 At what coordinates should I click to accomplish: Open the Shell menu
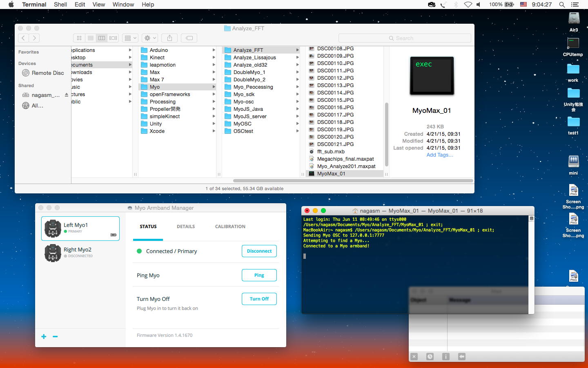tap(60, 4)
